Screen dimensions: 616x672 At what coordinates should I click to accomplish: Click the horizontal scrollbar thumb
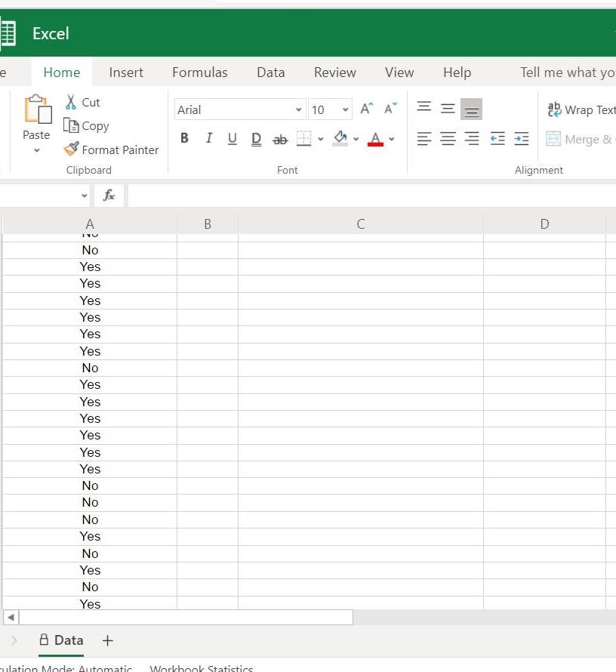[186, 617]
